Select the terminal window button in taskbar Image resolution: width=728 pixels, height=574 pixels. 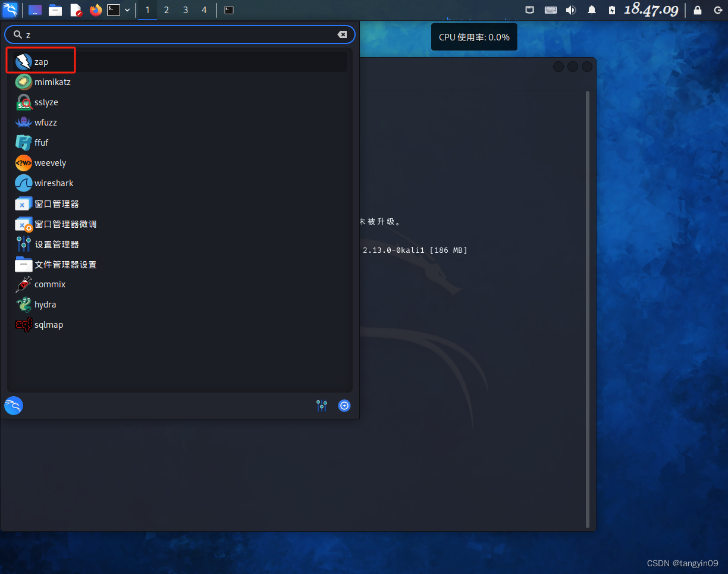pyautogui.click(x=229, y=10)
